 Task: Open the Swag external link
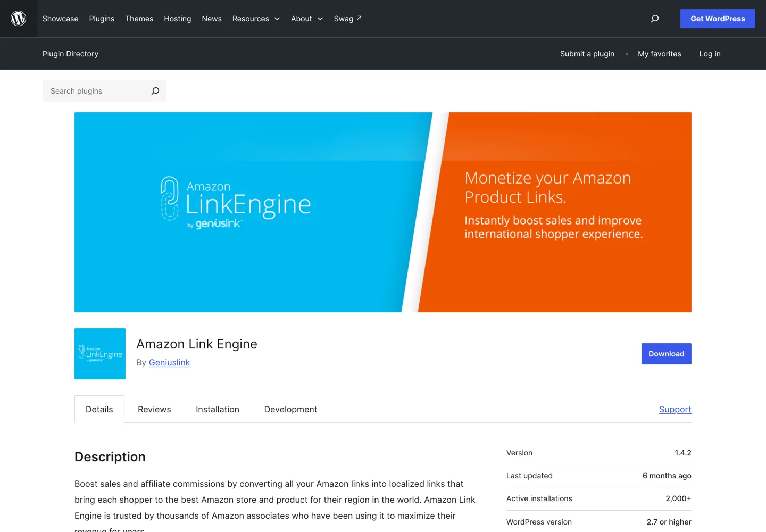coord(348,19)
